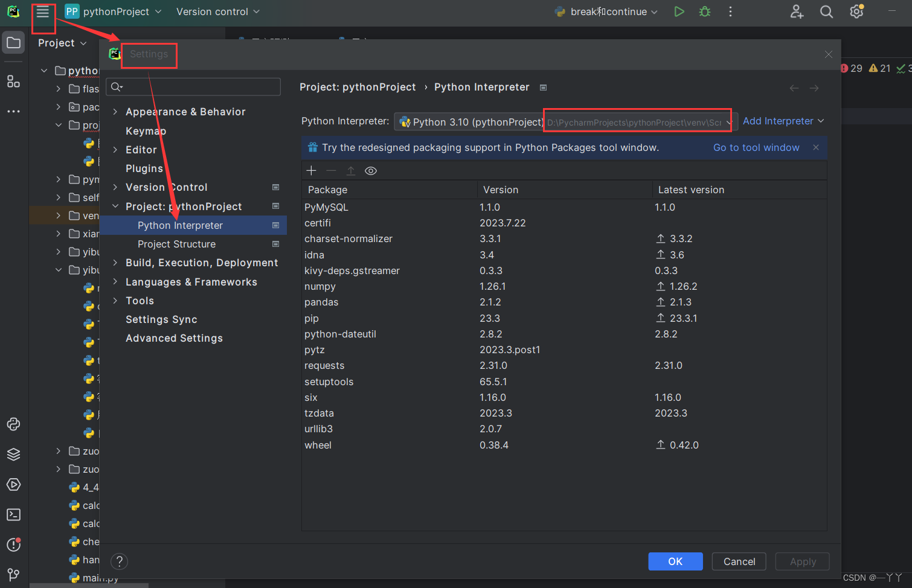
Task: Expand Appearance & Behavior settings section
Action: [x=115, y=112]
